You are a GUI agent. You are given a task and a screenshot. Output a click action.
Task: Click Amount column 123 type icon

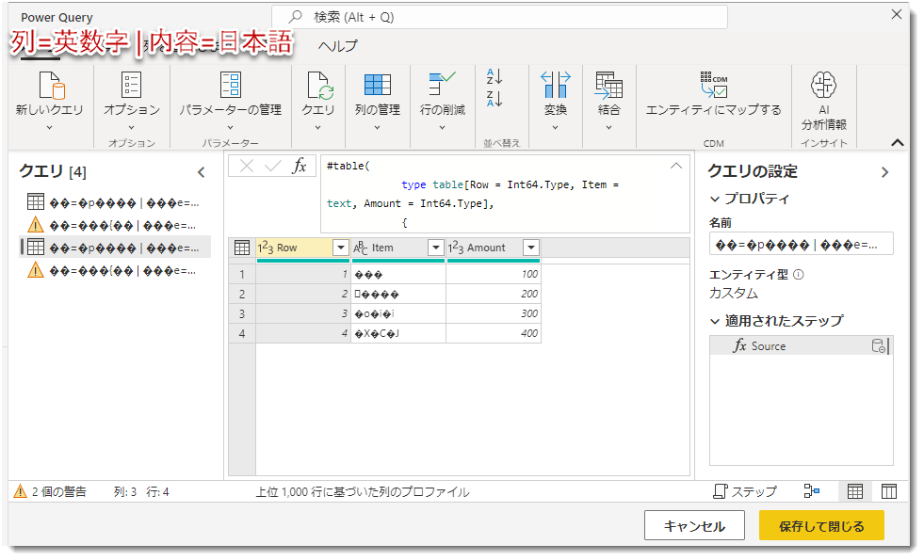456,248
